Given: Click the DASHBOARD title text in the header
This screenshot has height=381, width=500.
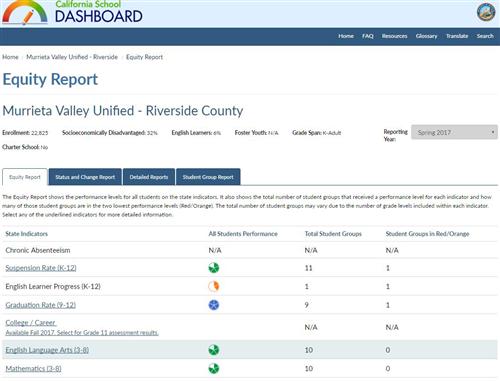Looking at the screenshot, I should pos(99,16).
